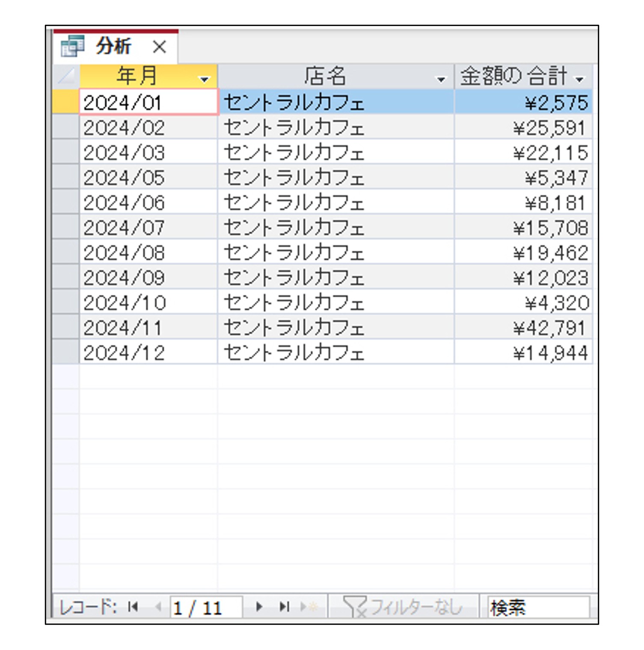Image resolution: width=644 pixels, height=650 pixels.
Task: Click the 2024/08 cell
Action: (x=148, y=252)
